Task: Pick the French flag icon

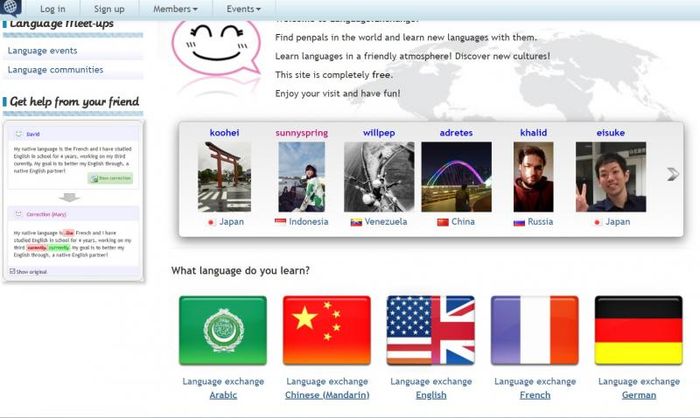Action: click(x=535, y=330)
